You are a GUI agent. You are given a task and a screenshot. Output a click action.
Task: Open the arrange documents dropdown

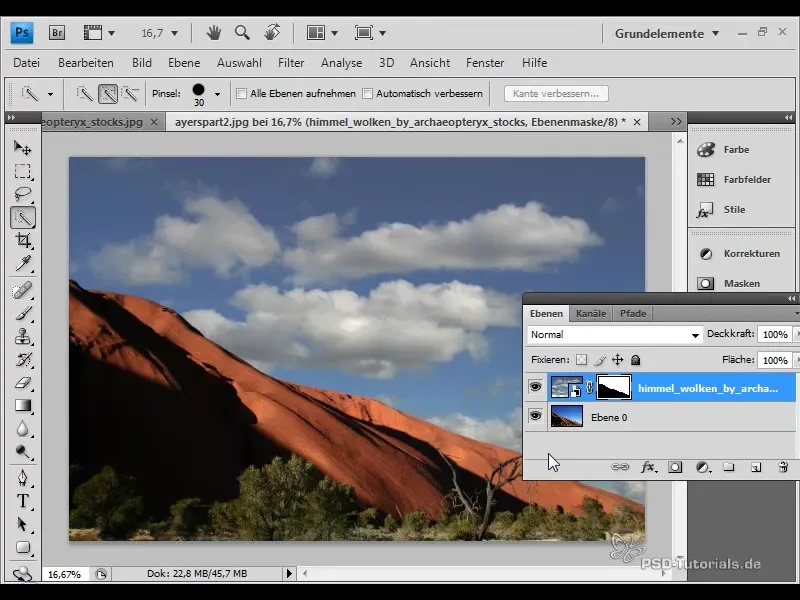[x=334, y=33]
